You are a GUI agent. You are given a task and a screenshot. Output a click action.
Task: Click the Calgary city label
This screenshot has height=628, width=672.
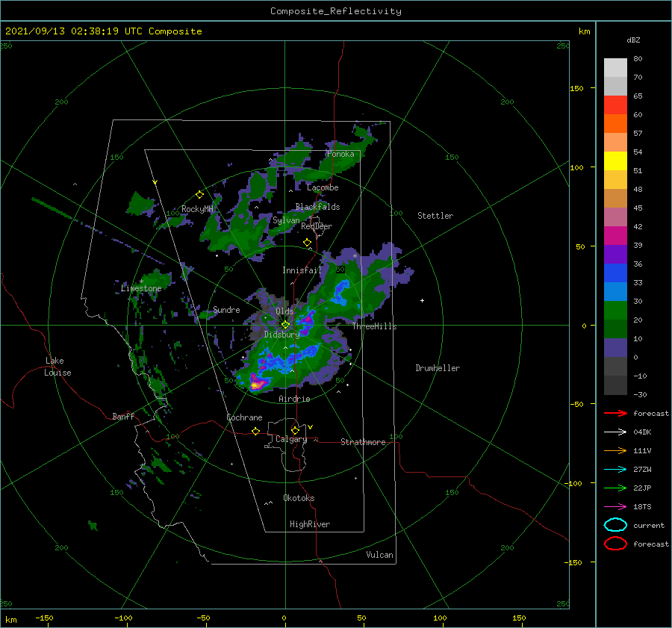point(291,439)
